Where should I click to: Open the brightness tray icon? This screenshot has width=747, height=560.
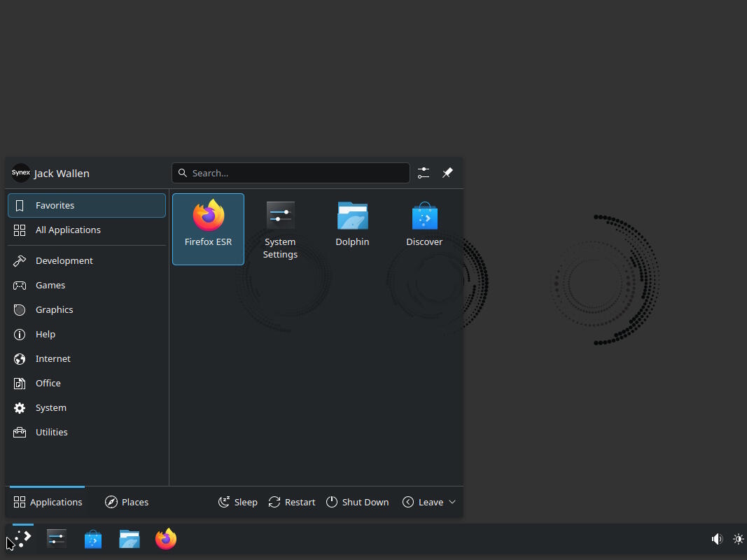739,539
